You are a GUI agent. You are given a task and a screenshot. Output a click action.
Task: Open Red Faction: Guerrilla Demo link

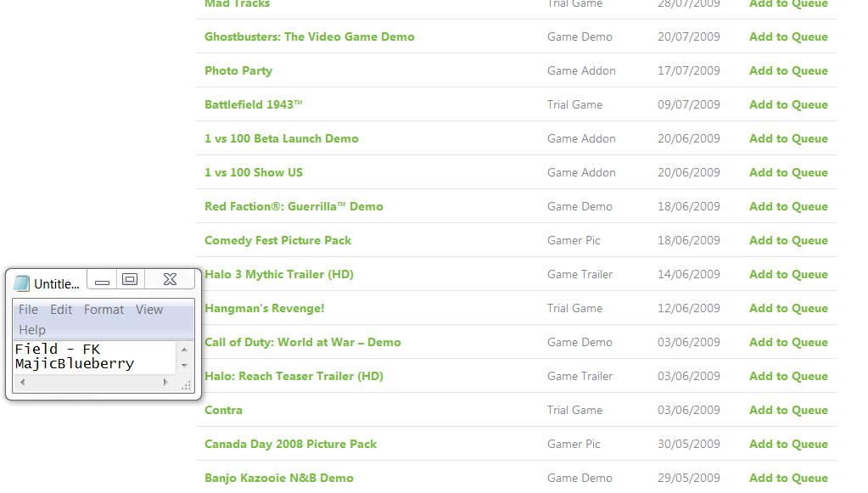coord(294,206)
